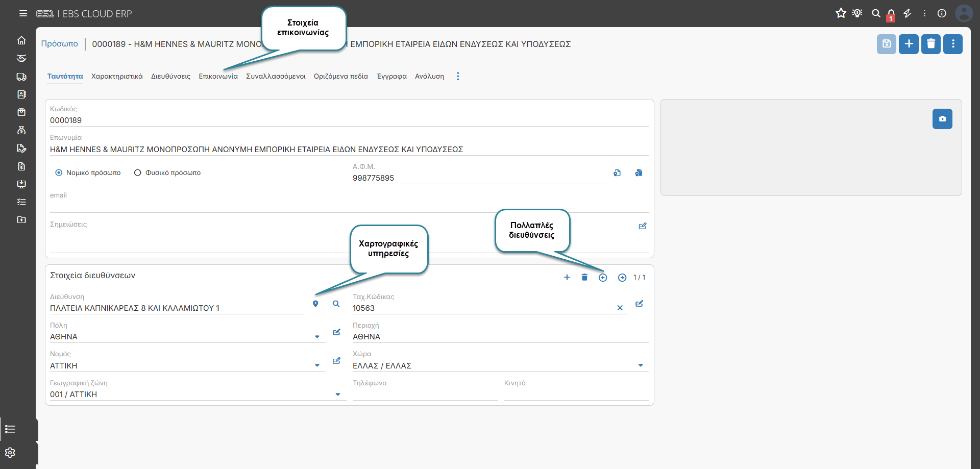
Task: Add this page to favorites star
Action: [841, 13]
